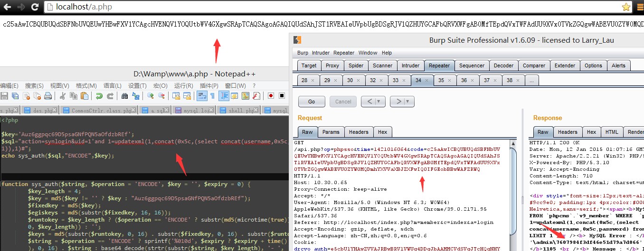644x251 pixels.
Task: Toggle Show All Characters pilcrow icon
Action: point(212,96)
